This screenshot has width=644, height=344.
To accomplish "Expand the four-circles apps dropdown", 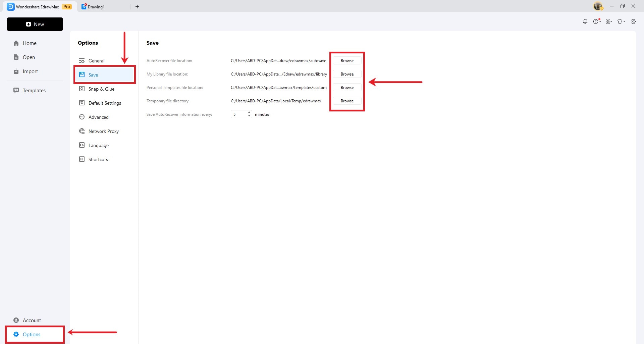I will coord(609,21).
